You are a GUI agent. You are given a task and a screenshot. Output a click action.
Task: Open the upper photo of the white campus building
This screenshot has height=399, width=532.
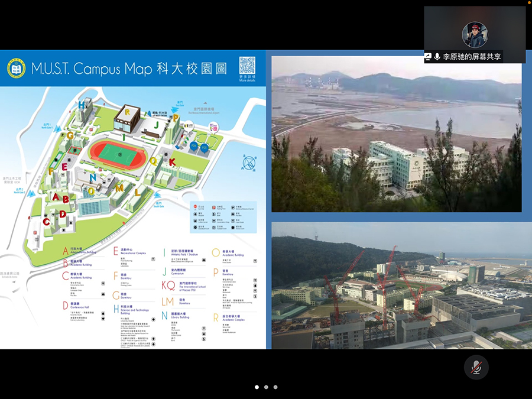[x=396, y=134]
